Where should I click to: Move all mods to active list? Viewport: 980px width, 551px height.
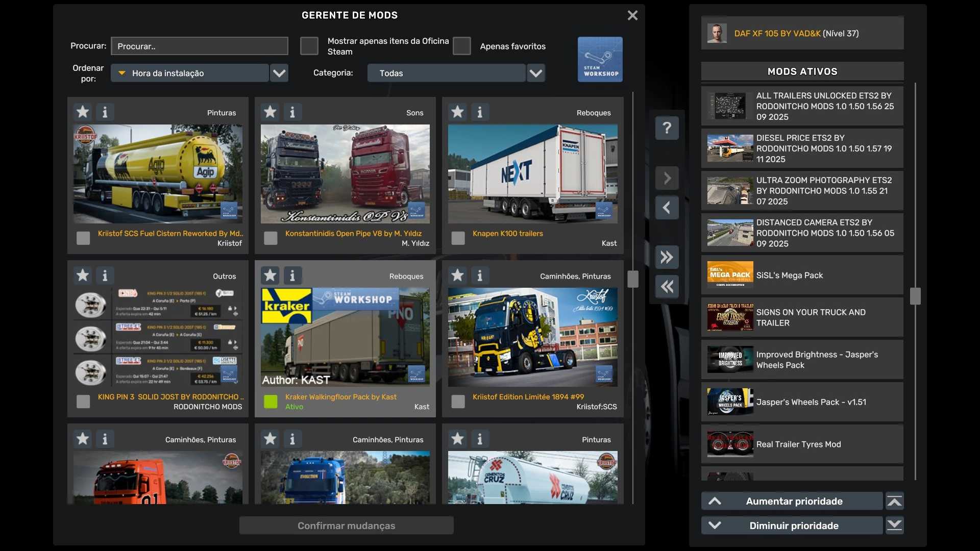(x=667, y=257)
